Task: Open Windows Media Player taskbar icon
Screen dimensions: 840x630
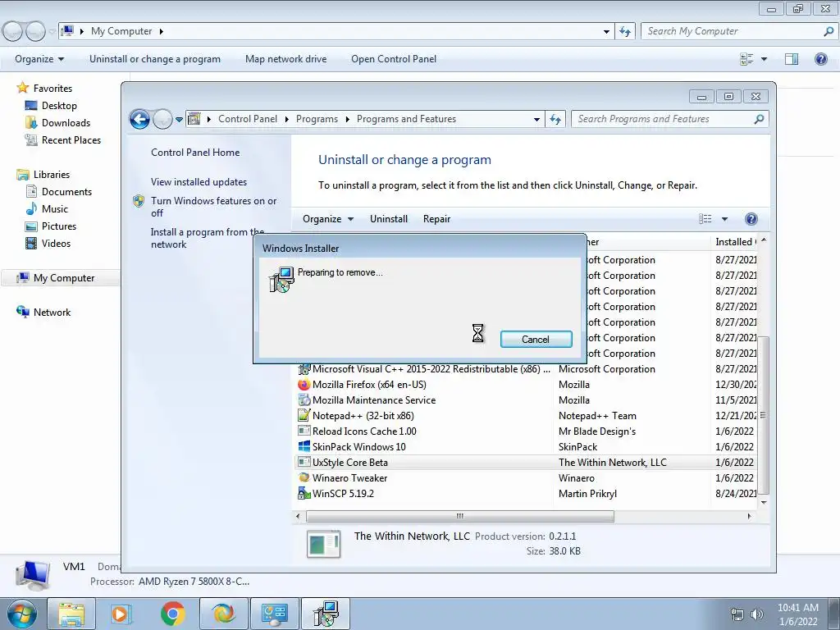Action: [x=121, y=614]
